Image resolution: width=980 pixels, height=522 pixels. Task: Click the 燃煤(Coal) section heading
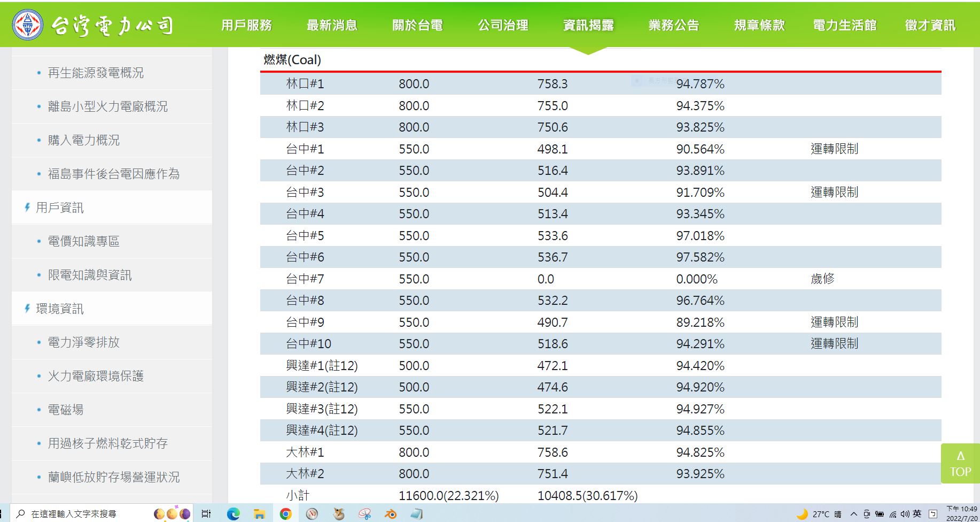tap(292, 60)
